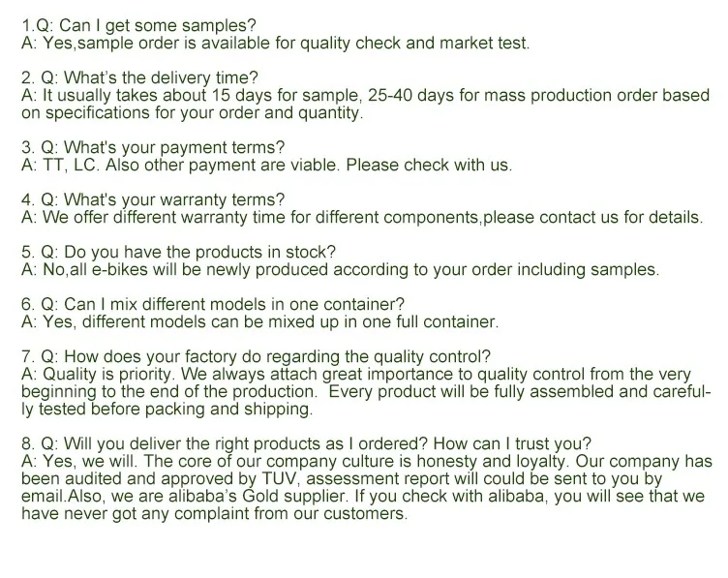Image resolution: width=728 pixels, height=578 pixels.
Task: Click question 4 about warranty terms
Action: tap(153, 200)
